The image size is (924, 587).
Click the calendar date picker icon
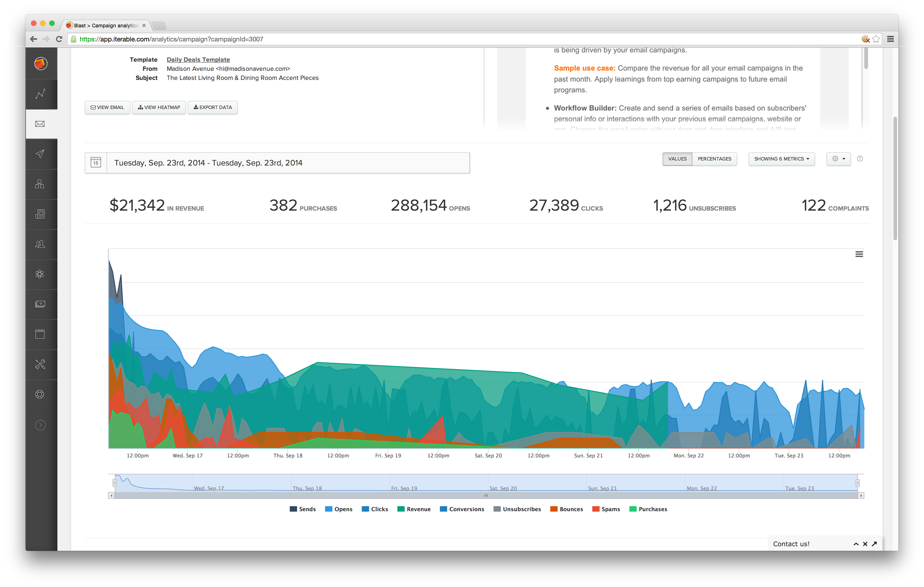pyautogui.click(x=96, y=163)
